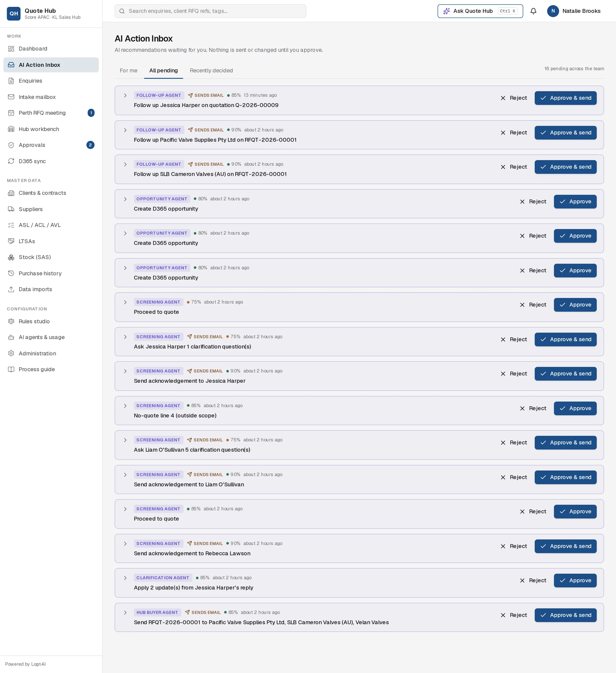Open ASL / ACL / AVL lists
The image size is (616, 673).
(51, 225)
